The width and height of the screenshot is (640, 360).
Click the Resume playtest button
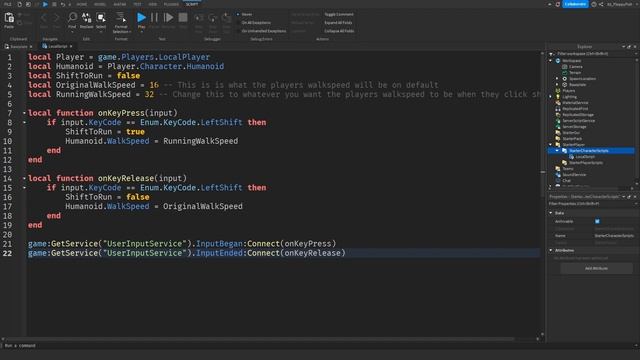point(168,18)
